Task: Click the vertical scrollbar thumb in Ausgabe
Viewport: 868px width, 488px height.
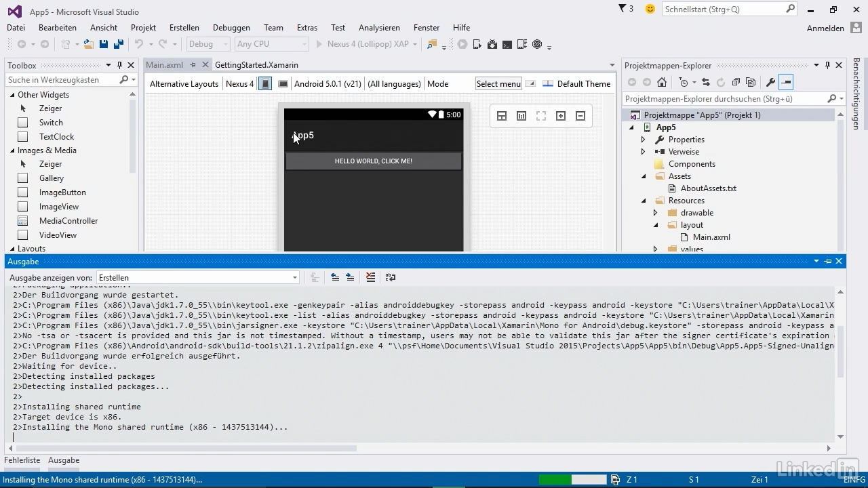Action: click(x=841, y=352)
